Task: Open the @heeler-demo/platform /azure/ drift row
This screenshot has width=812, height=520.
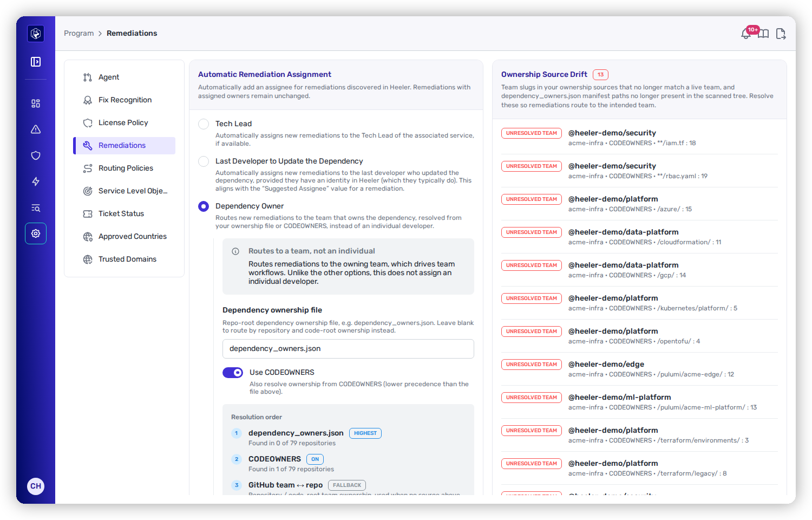Action: tap(639, 204)
